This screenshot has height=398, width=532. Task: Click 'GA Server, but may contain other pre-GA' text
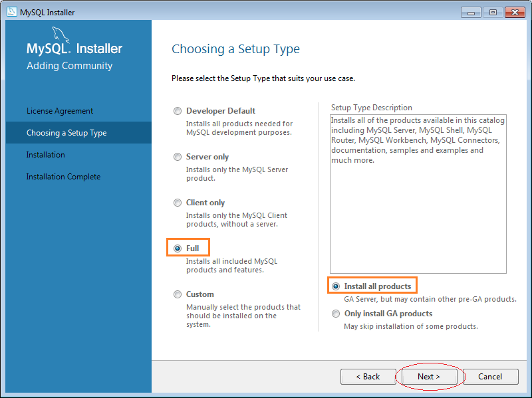click(x=430, y=300)
